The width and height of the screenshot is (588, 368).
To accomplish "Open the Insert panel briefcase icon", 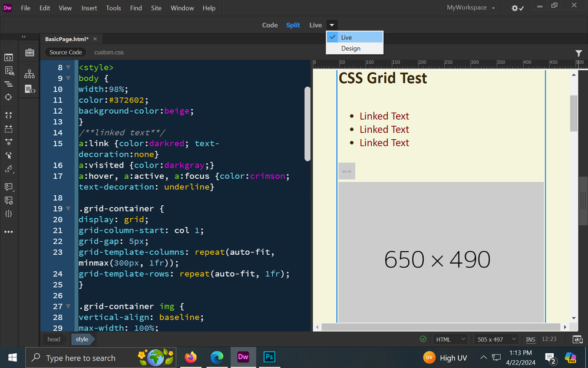I will coord(29,52).
